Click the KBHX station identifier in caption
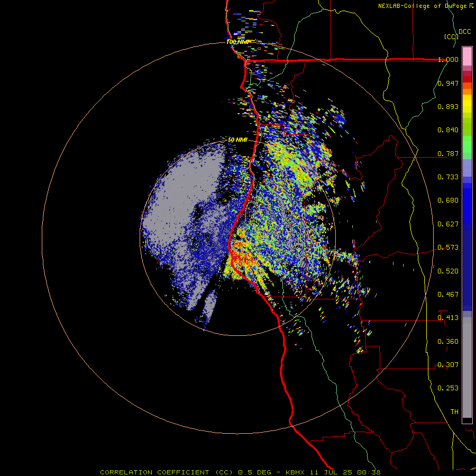Viewport: 476px width, 476px height. [x=296, y=472]
